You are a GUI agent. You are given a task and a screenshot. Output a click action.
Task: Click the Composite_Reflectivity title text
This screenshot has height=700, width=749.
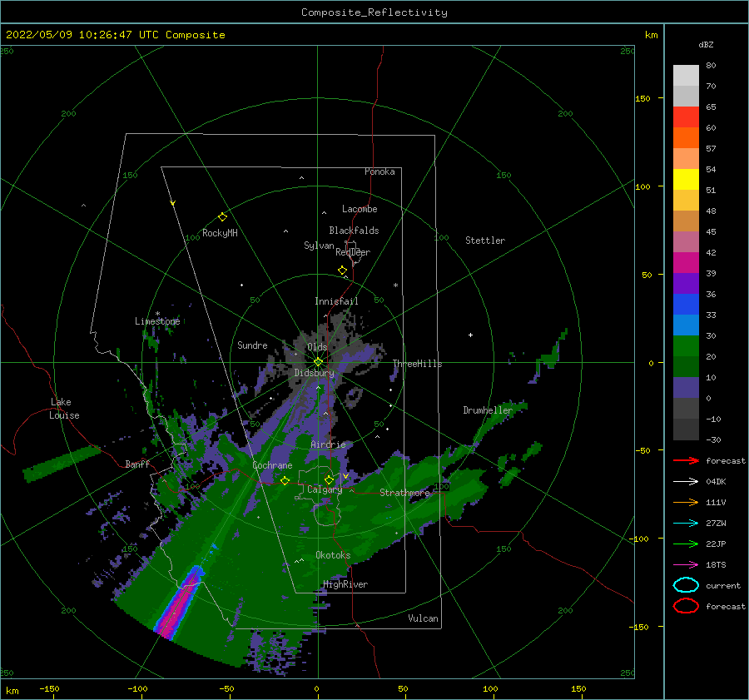[x=374, y=12]
